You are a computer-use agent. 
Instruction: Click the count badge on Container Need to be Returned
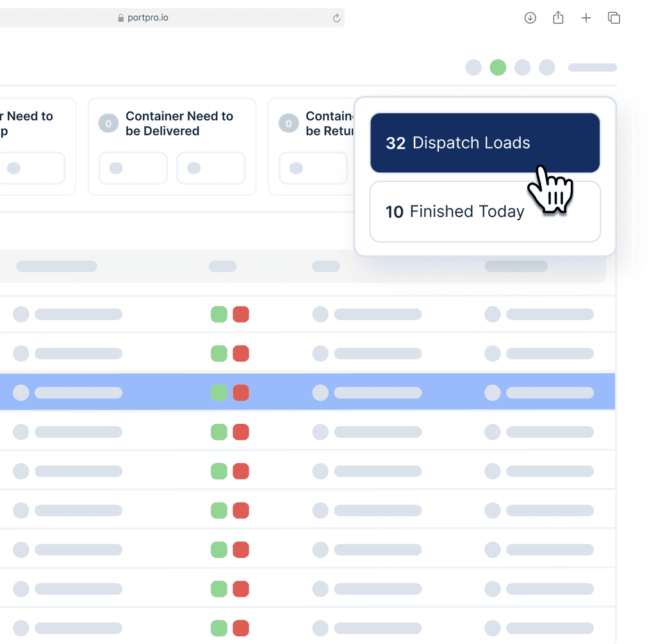288,123
